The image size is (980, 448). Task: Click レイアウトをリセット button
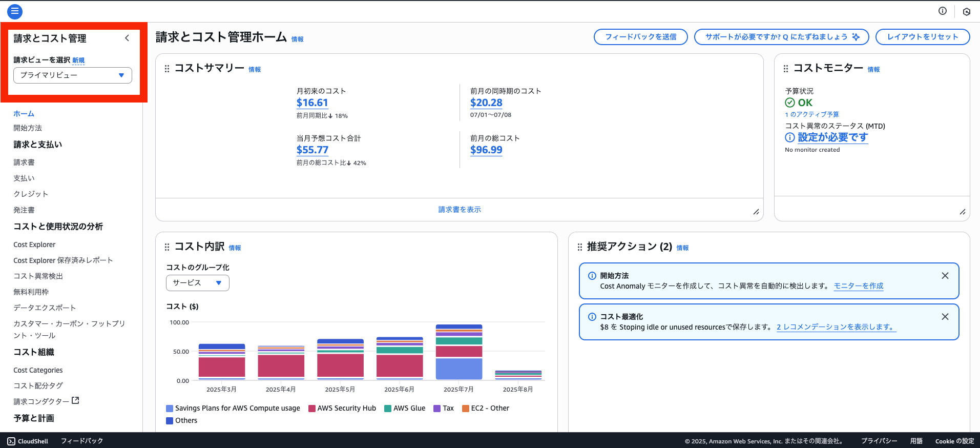(923, 37)
